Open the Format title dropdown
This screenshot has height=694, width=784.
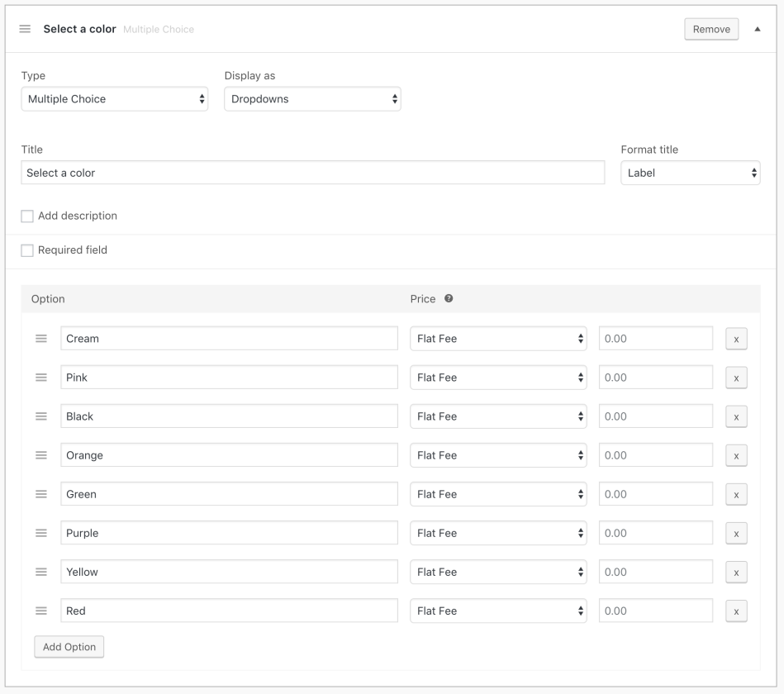(x=690, y=173)
